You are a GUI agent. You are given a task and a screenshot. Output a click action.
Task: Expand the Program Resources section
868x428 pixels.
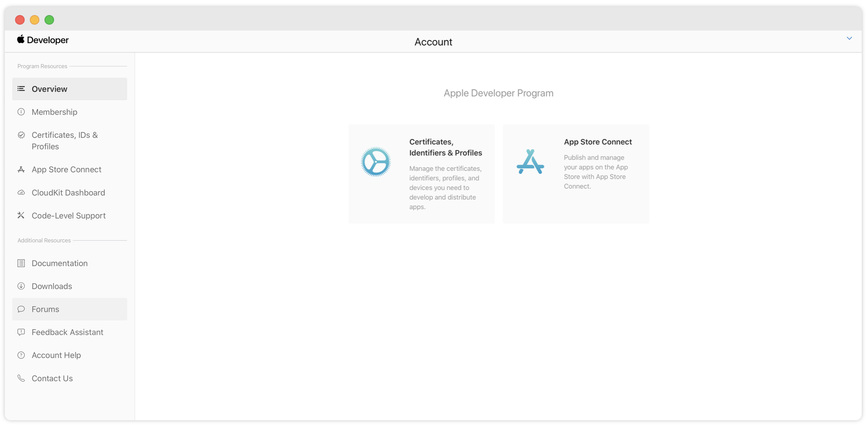(x=41, y=66)
